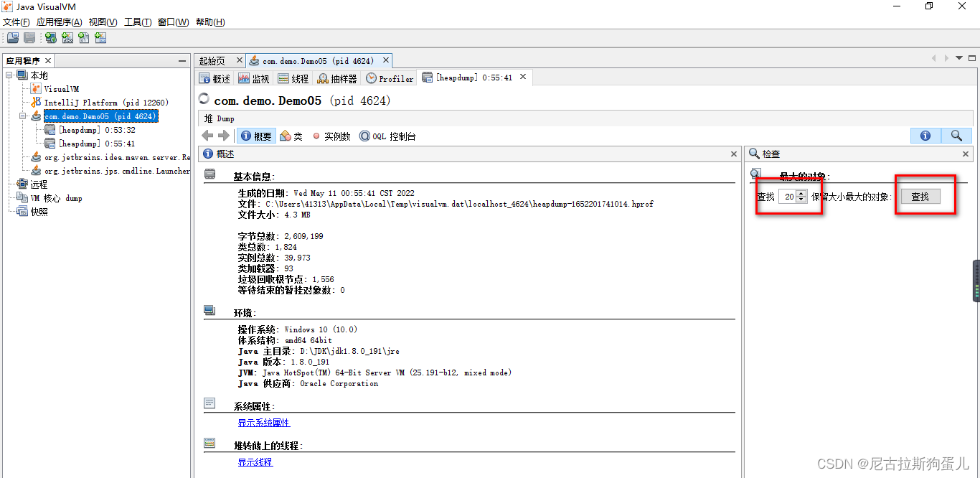Select org.jetbrains.idea.maven.server tree item

(117, 157)
